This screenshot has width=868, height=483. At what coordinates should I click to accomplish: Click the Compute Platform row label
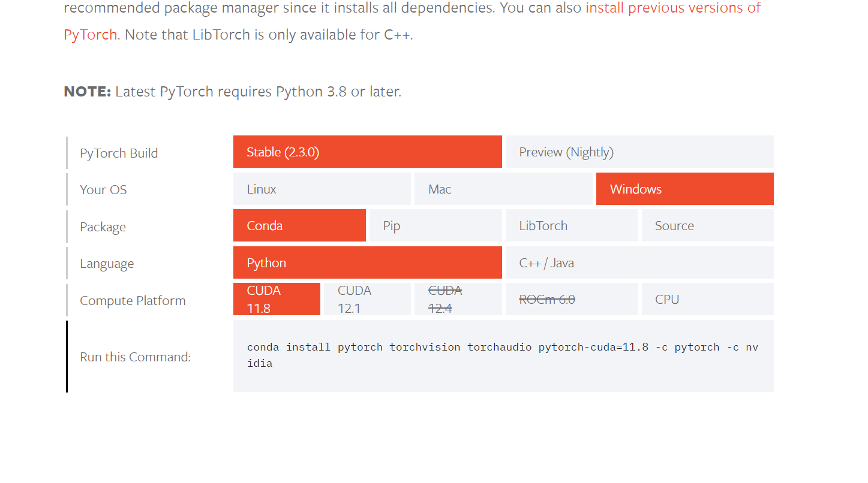(x=133, y=300)
